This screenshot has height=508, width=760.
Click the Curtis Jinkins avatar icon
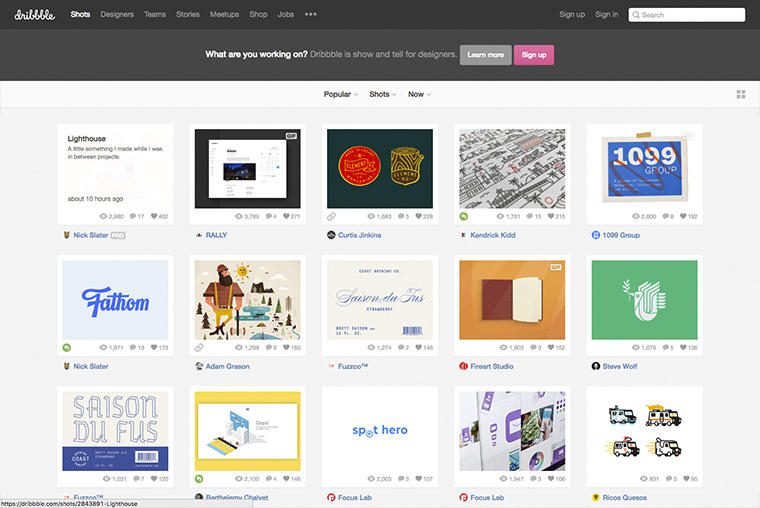[331, 235]
